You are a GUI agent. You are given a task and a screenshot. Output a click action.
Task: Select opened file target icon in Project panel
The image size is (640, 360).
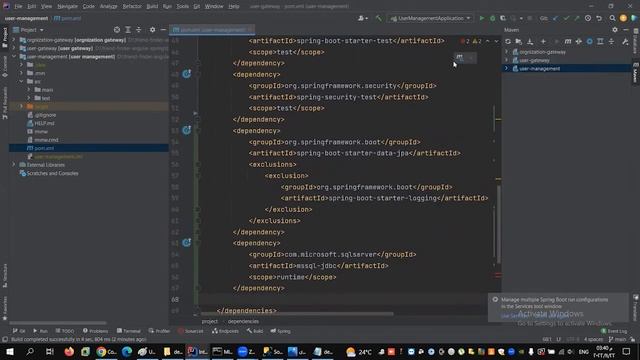point(117,30)
